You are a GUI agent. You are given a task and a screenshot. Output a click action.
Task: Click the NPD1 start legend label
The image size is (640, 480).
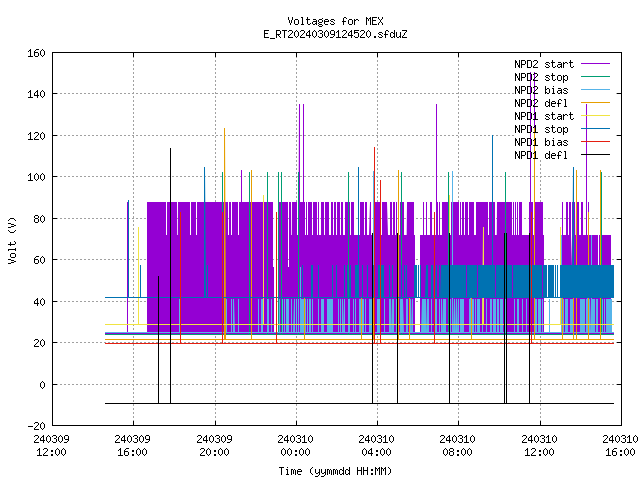click(544, 116)
